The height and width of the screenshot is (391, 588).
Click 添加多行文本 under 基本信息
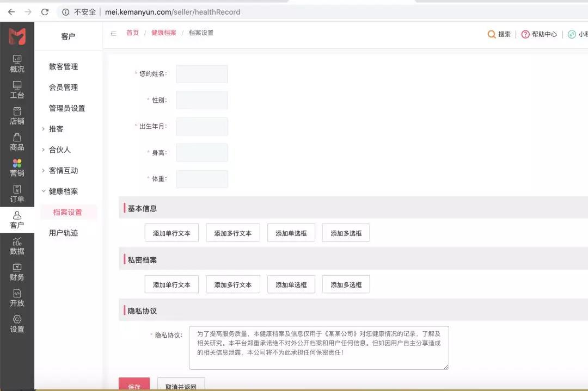233,233
